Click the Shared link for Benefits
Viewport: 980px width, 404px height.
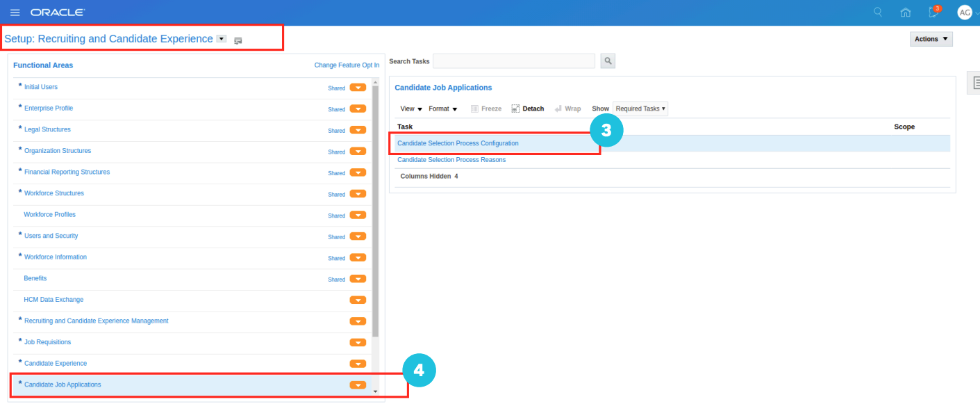point(337,280)
